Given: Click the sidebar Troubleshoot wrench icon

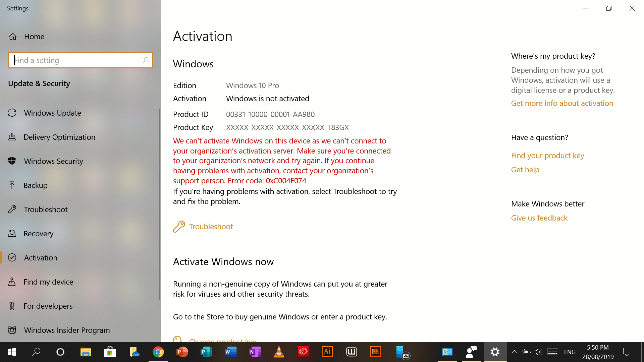Looking at the screenshot, I should [12, 209].
